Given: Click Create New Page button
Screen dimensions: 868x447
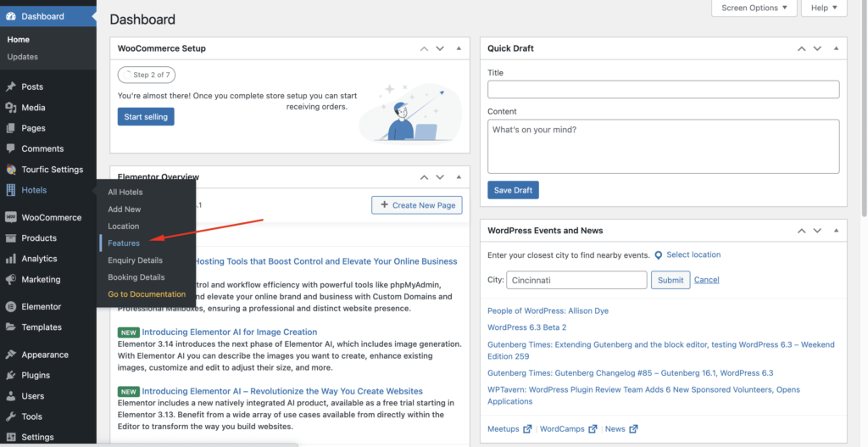Looking at the screenshot, I should (417, 205).
